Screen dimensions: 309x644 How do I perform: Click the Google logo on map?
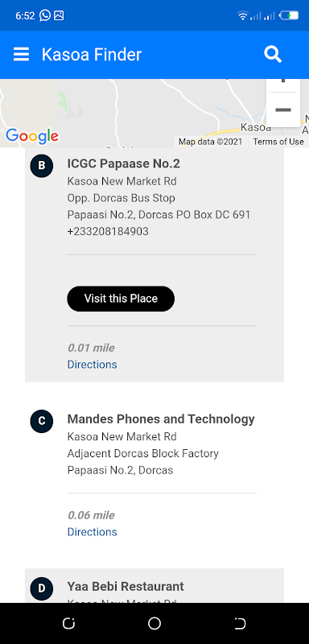pyautogui.click(x=32, y=136)
